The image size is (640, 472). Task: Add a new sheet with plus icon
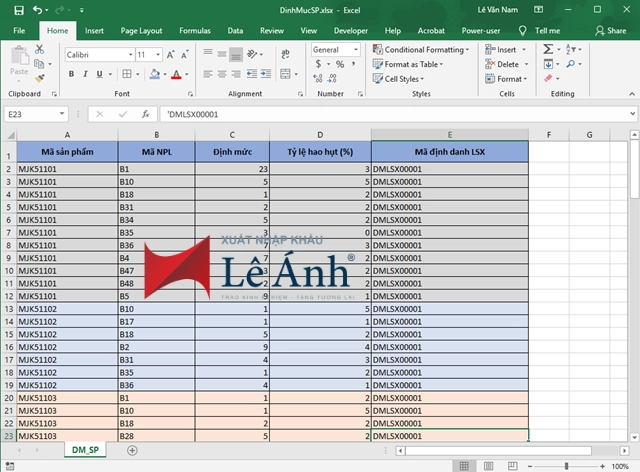click(131, 451)
